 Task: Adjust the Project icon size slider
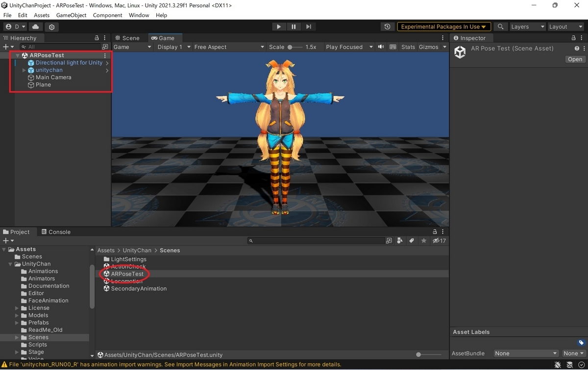[430, 355]
